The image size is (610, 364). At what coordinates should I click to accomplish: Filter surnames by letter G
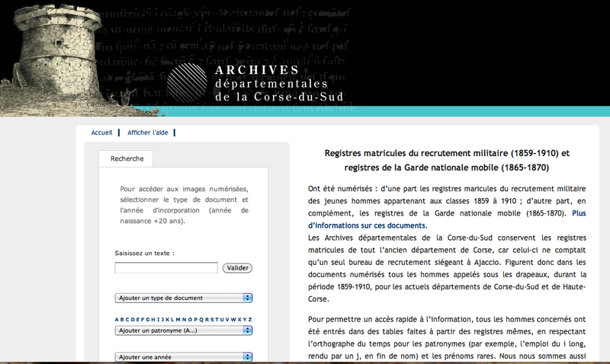coord(148,319)
